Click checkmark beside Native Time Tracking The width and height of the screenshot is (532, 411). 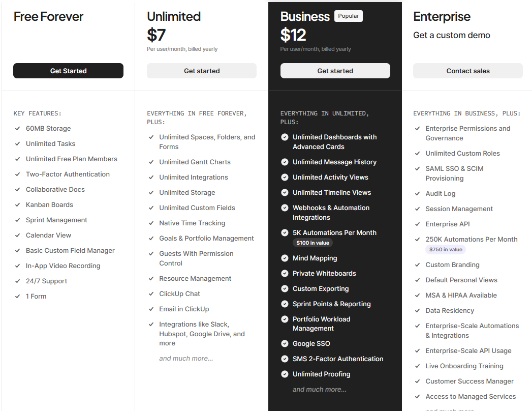point(151,223)
